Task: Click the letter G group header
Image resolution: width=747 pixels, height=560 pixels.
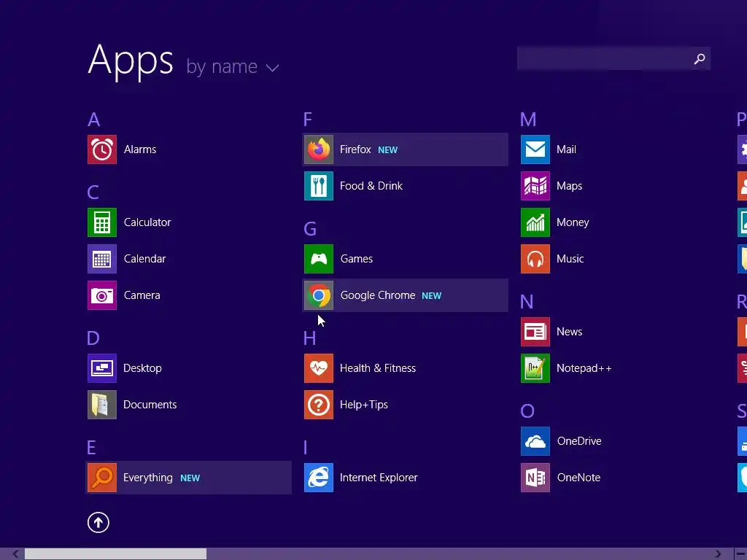Action: point(310,229)
